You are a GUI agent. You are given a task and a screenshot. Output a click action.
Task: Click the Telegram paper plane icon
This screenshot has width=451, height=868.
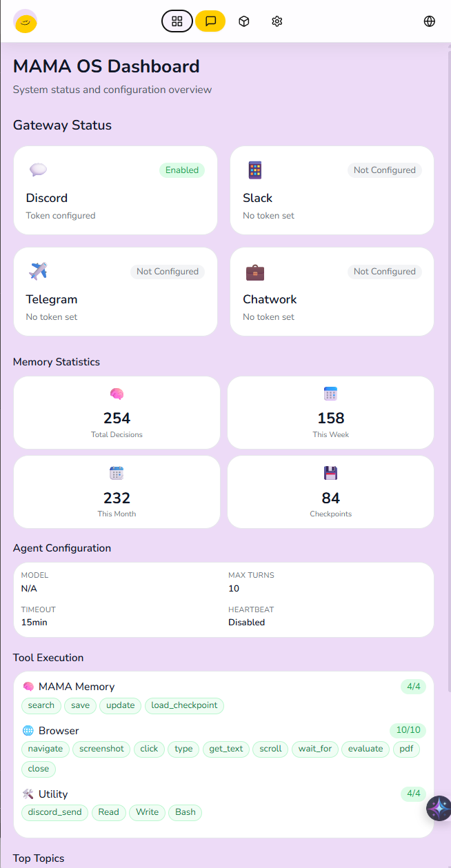pyautogui.click(x=38, y=271)
